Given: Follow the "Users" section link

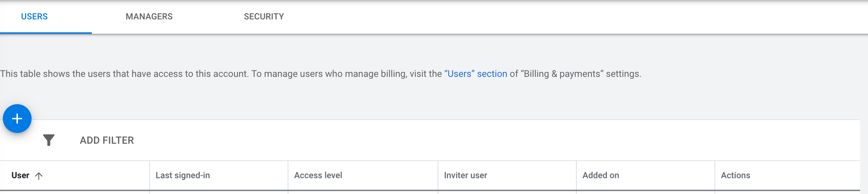Looking at the screenshot, I should tap(476, 74).
